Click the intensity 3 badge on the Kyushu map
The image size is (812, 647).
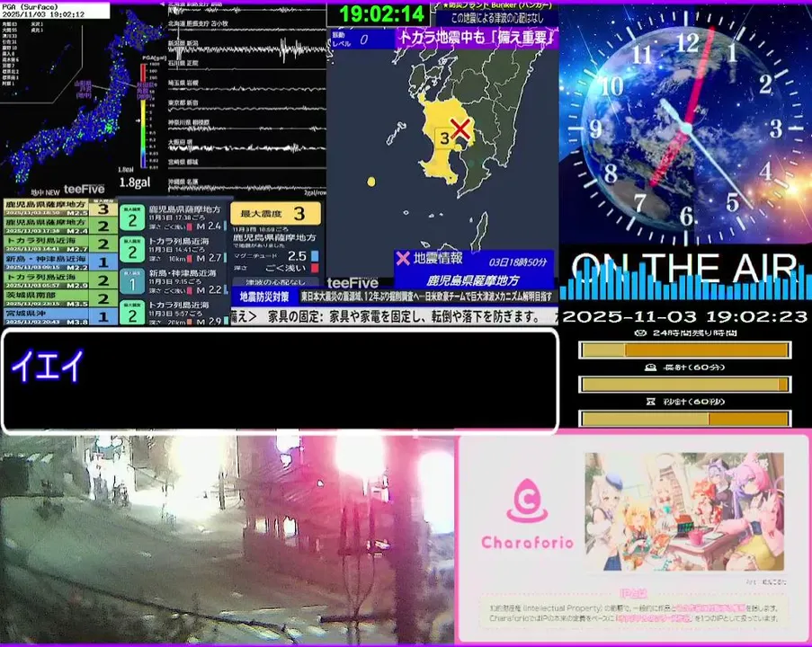[x=444, y=138]
